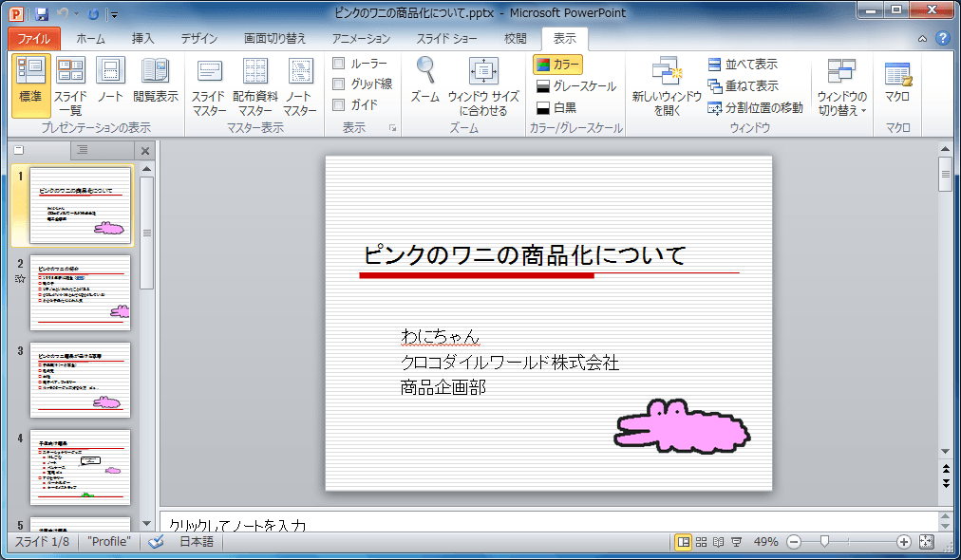Screen dimensions: 961x560
Task: Switch to 標準 (Normal) view in ribbon
Action: tap(30, 86)
